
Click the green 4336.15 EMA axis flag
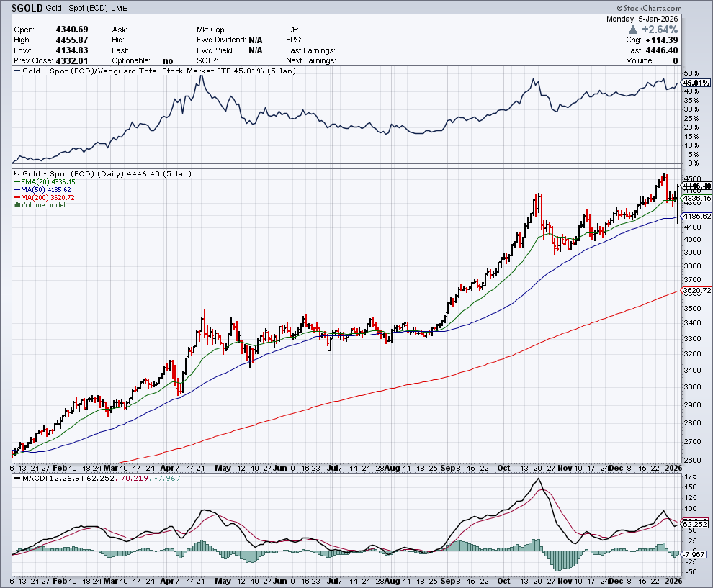[697, 198]
